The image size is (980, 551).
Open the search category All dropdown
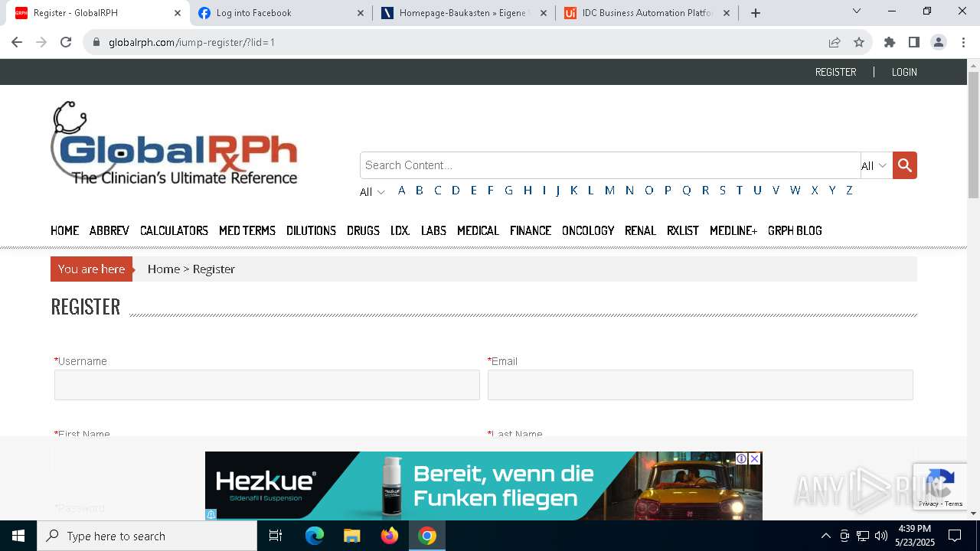click(874, 165)
